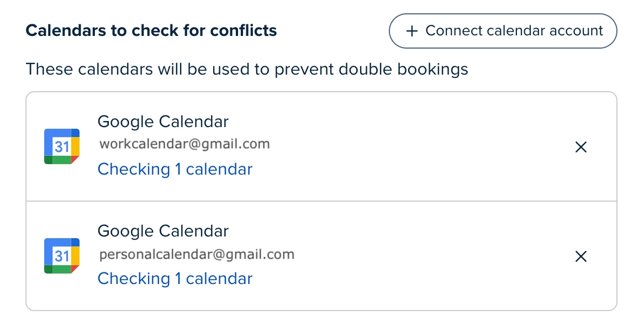Viewport: 644px width, 326px height.
Task: Click the plus icon beside Connect calendar account
Action: 411,31
